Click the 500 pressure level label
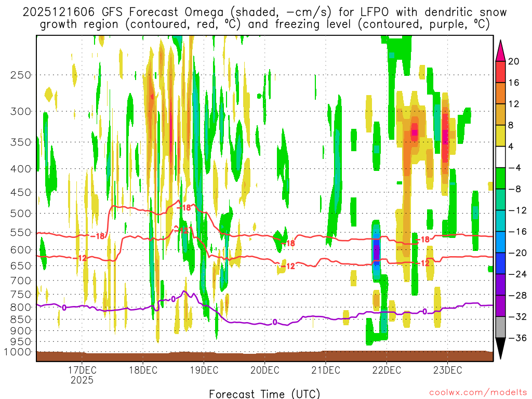 click(21, 214)
